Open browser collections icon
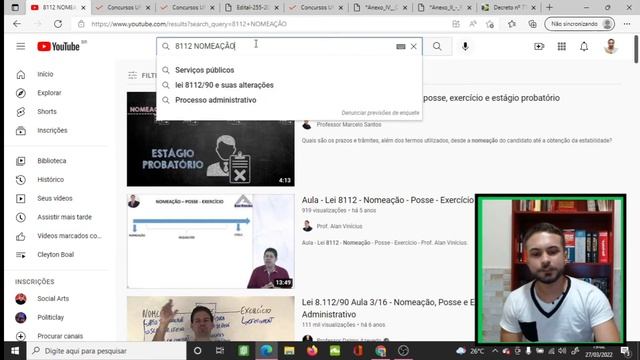Screen dimensions: 640x360 (532, 24)
